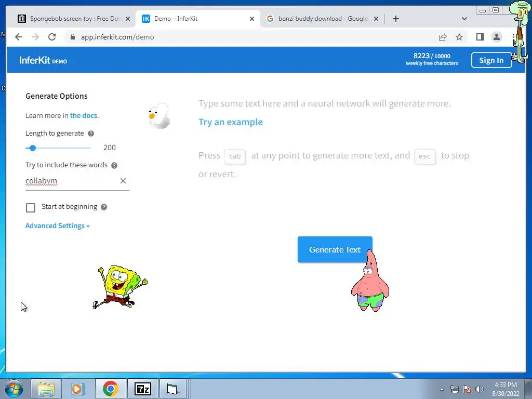532x399 pixels.
Task: Open the media player taskbar icon
Action: coord(77,389)
